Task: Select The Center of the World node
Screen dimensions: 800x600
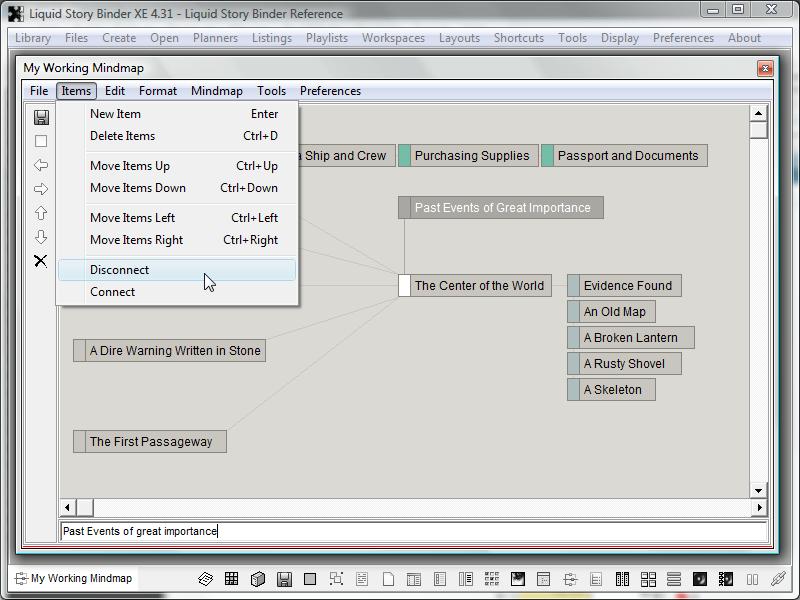Action: click(479, 286)
